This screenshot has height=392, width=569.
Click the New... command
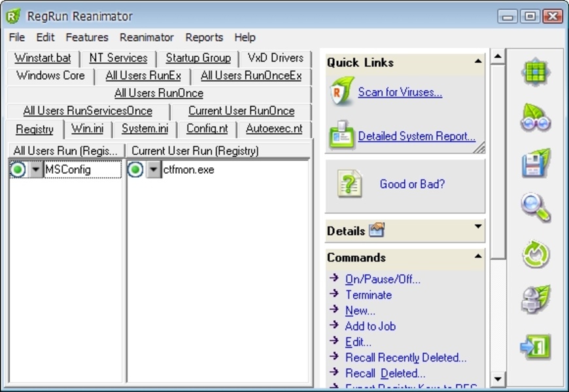360,310
